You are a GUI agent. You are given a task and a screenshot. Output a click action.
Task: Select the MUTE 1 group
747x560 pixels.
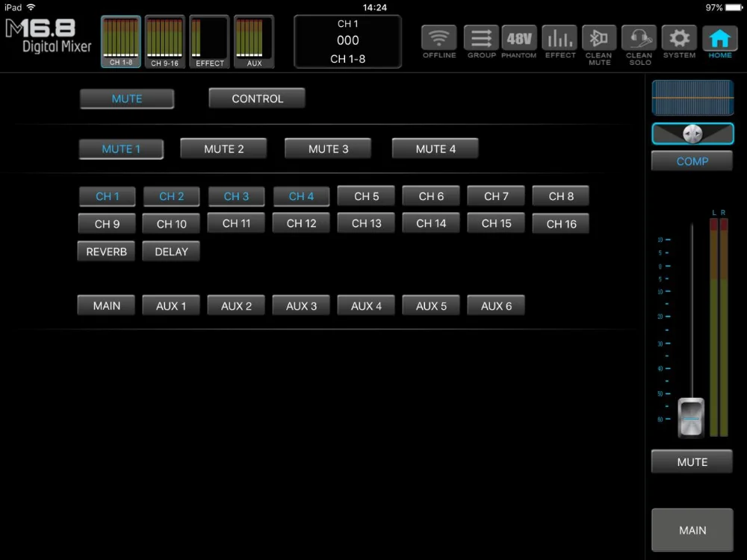(x=121, y=149)
